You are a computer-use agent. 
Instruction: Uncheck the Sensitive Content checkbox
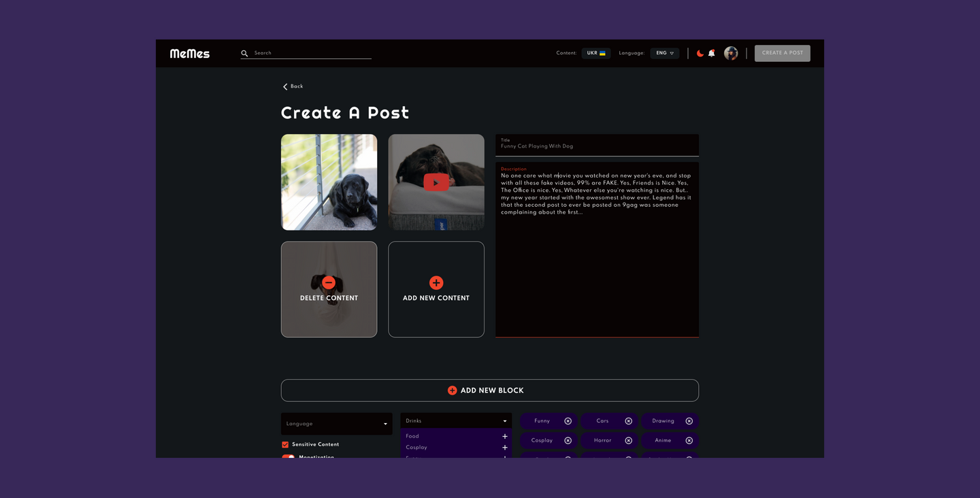(285, 444)
